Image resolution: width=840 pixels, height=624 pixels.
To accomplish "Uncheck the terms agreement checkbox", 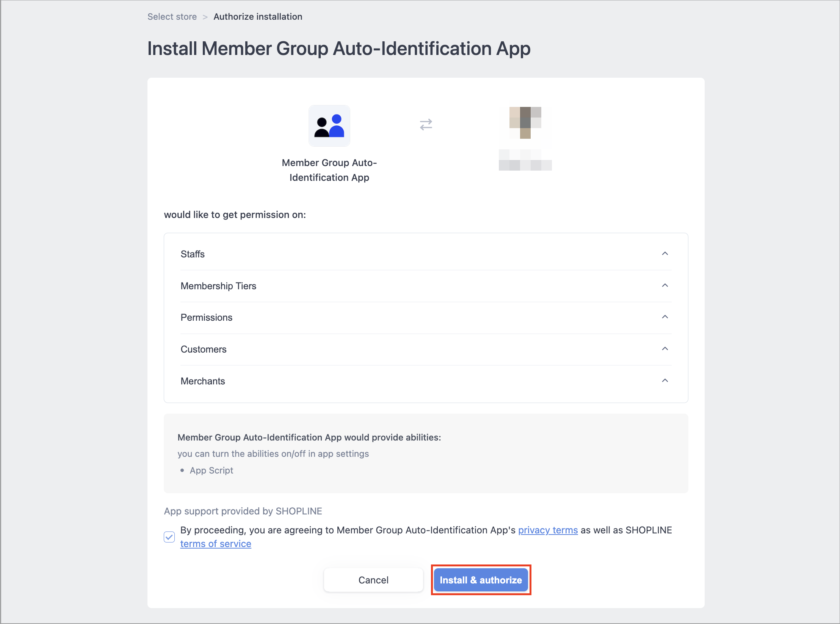I will [169, 537].
